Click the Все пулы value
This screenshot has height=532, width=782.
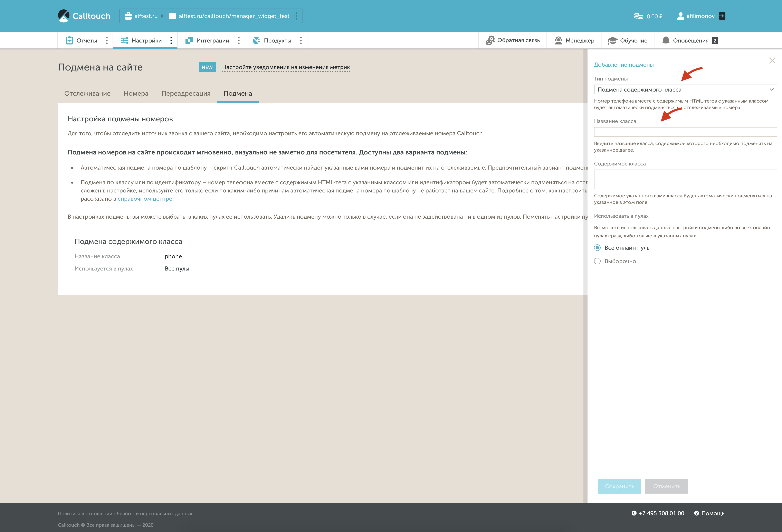(x=177, y=268)
